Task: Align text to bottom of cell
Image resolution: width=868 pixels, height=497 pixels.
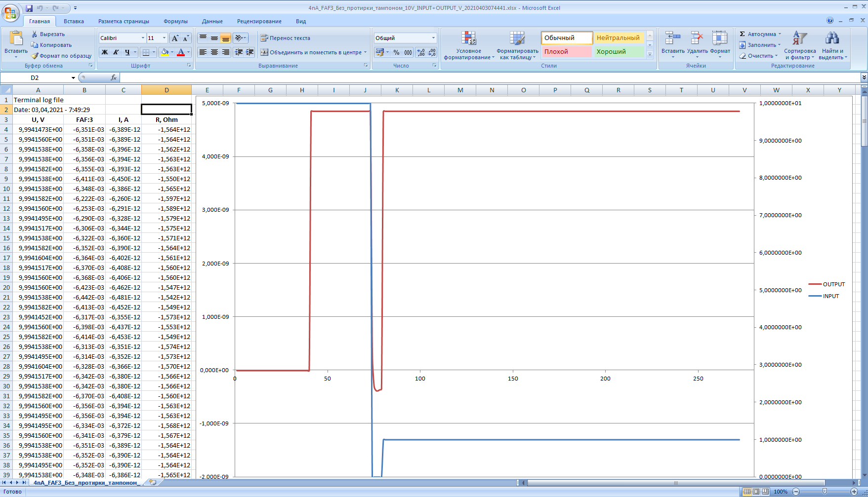Action: (x=226, y=38)
